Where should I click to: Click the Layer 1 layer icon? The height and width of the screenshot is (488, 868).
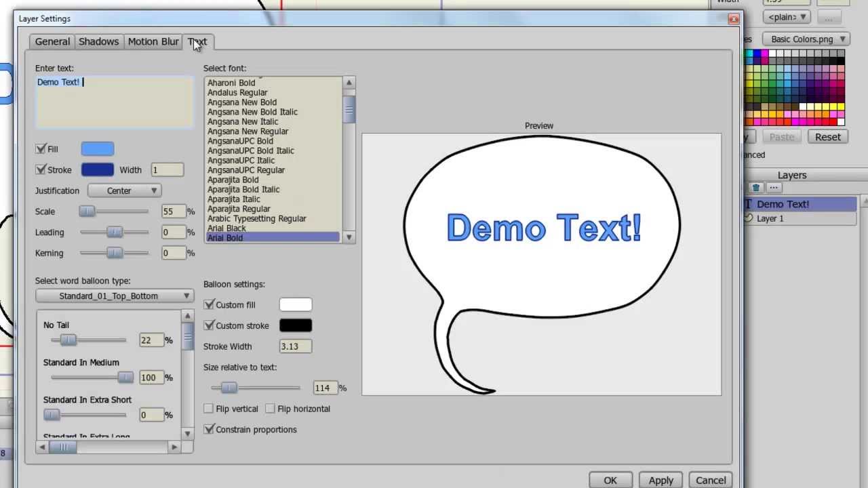(749, 218)
